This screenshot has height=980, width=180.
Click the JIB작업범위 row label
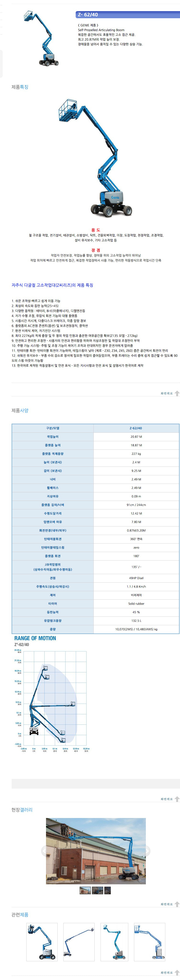click(x=53, y=567)
